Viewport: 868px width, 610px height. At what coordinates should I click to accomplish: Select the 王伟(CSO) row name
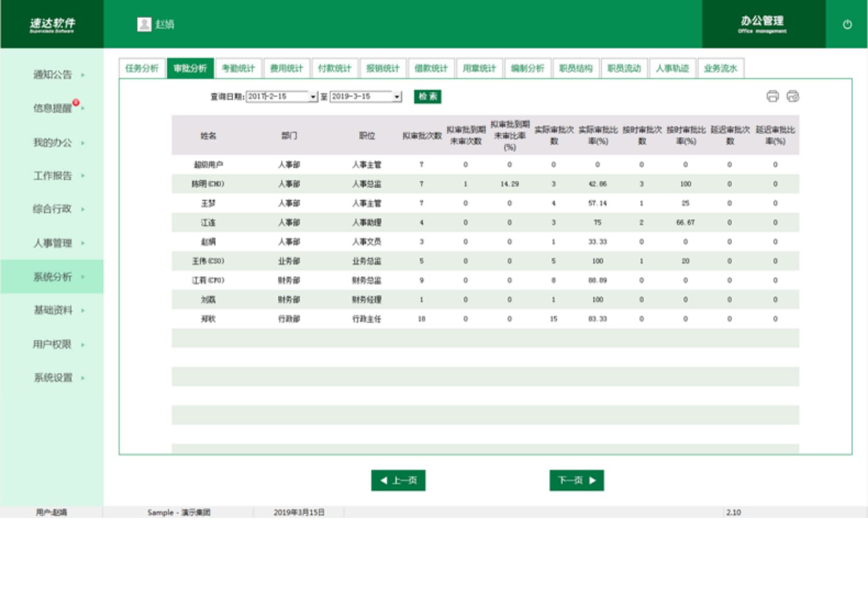[x=208, y=261]
